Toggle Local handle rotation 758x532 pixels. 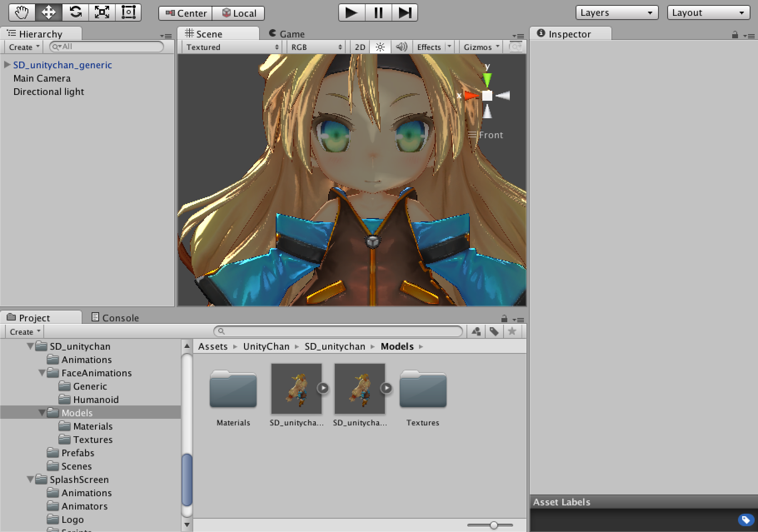239,13
